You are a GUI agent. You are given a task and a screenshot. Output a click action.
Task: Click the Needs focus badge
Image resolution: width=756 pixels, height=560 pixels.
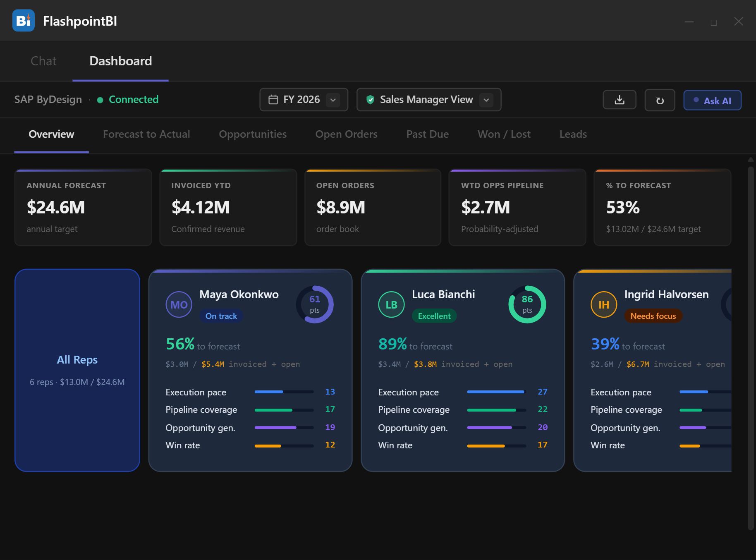[653, 316]
